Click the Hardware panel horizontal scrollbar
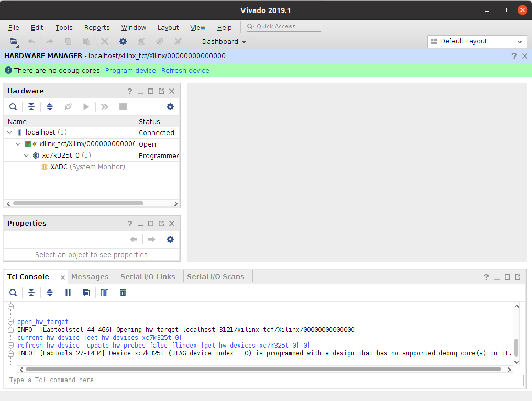This screenshot has height=401, width=532. tap(79, 203)
